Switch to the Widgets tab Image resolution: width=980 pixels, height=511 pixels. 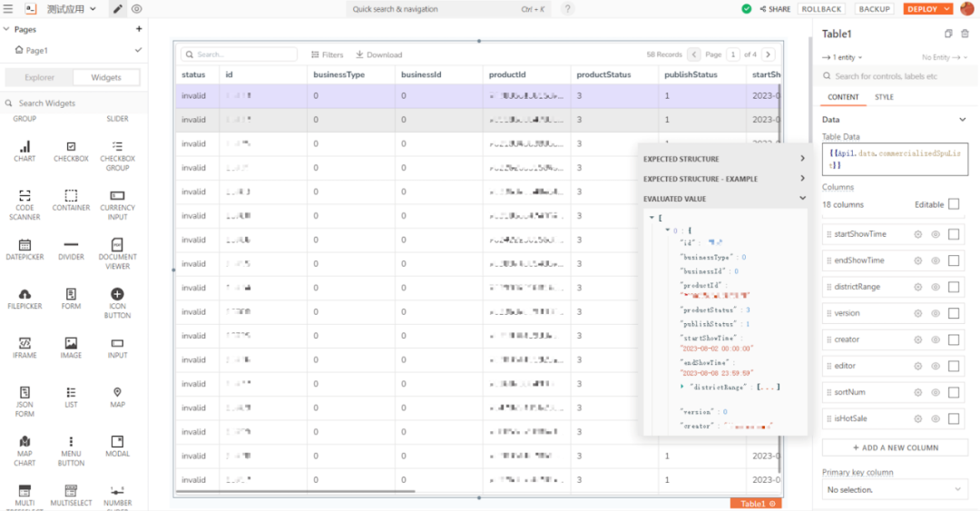[106, 77]
